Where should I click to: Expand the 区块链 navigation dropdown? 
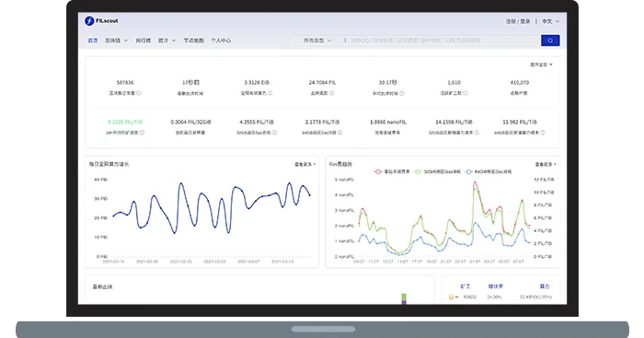(117, 41)
